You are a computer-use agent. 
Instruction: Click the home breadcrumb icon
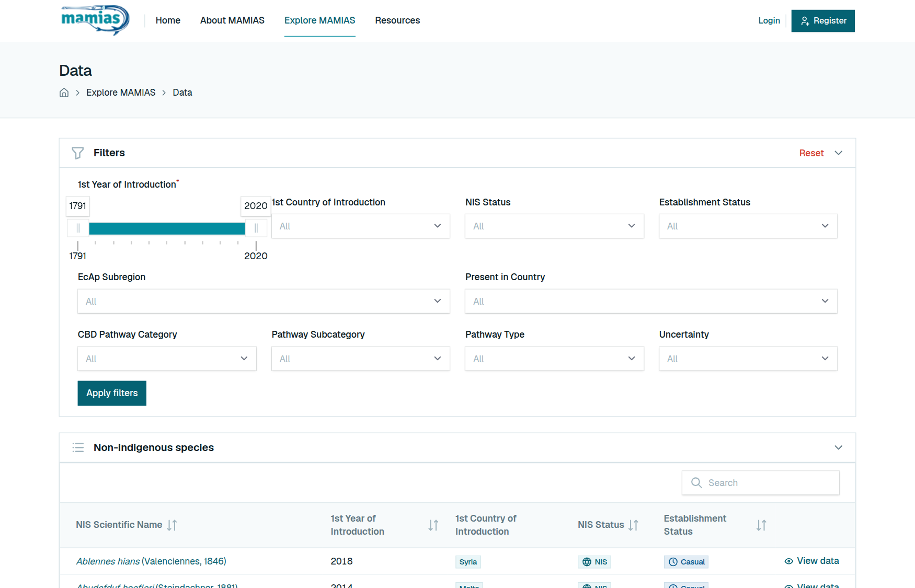pyautogui.click(x=64, y=93)
